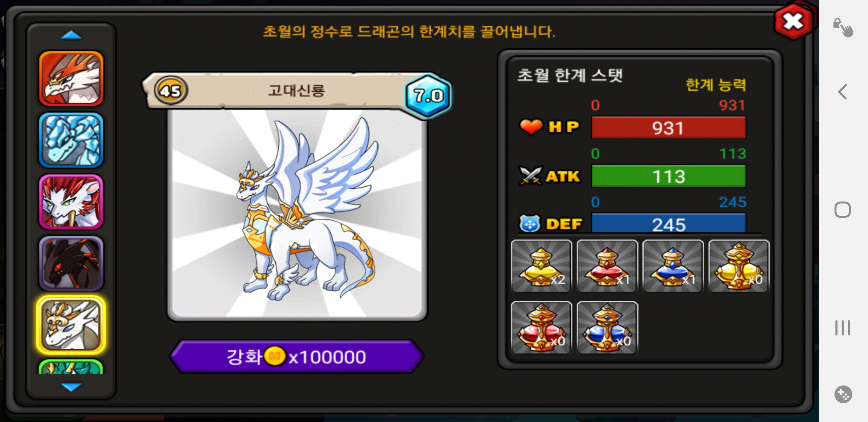Select the dark black dragon portrait
This screenshot has height=422, width=868.
pyautogui.click(x=71, y=263)
